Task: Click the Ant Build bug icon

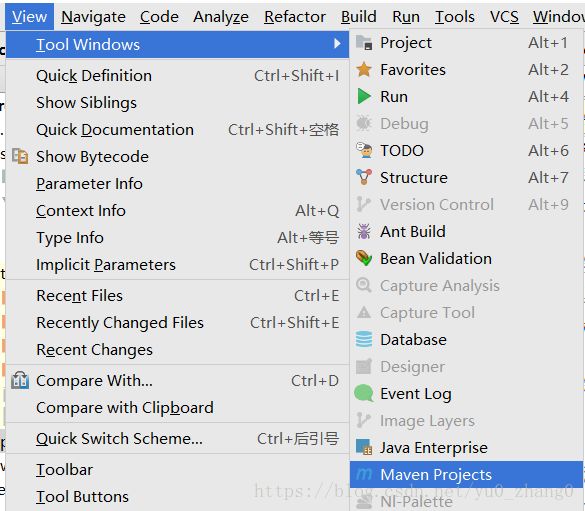Action: tap(364, 232)
